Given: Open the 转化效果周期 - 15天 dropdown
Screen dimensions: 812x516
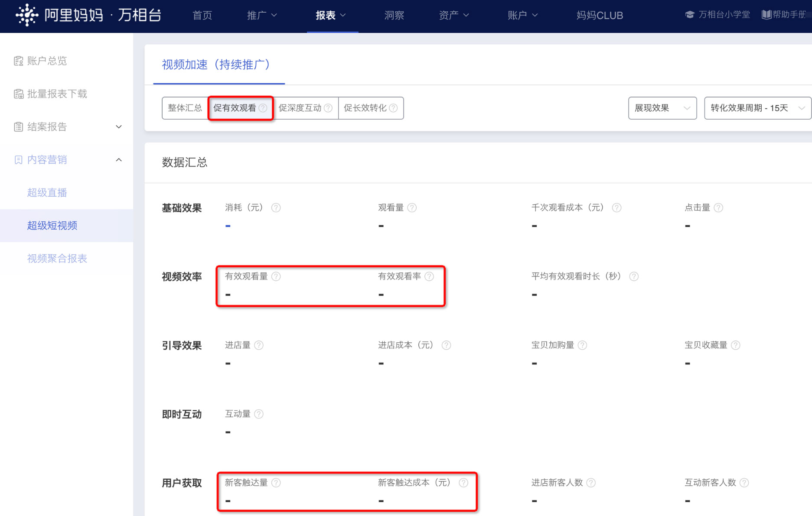Looking at the screenshot, I should tap(757, 108).
